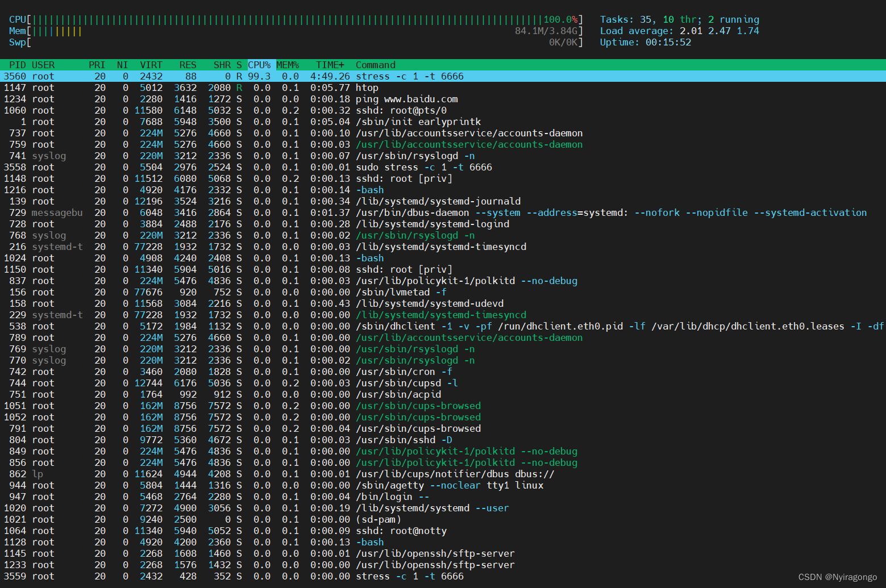Select the dbus-daemon process owned by messagebus
This screenshot has width=886, height=588.
click(443, 212)
